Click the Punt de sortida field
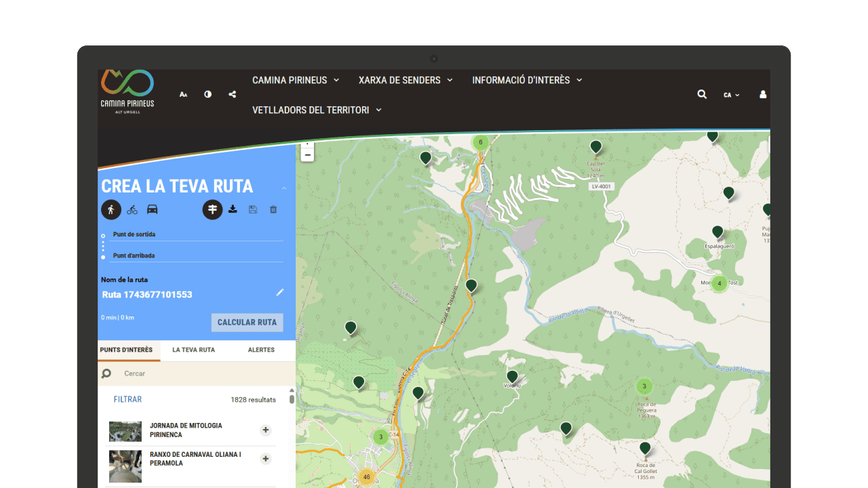The width and height of the screenshot is (868, 488). pyautogui.click(x=197, y=235)
